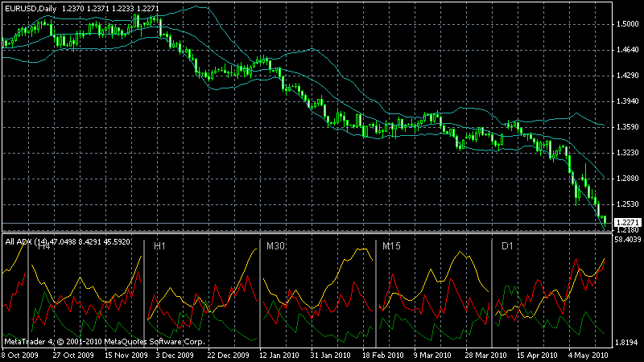Click the 1.8194 indicator scale minimum
The width and height of the screenshot is (644, 362).
[x=627, y=343]
